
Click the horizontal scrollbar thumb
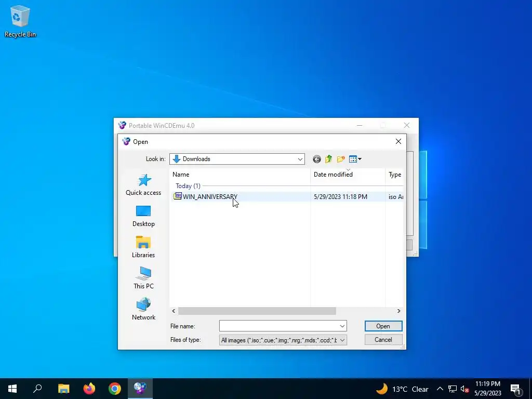[x=257, y=311]
